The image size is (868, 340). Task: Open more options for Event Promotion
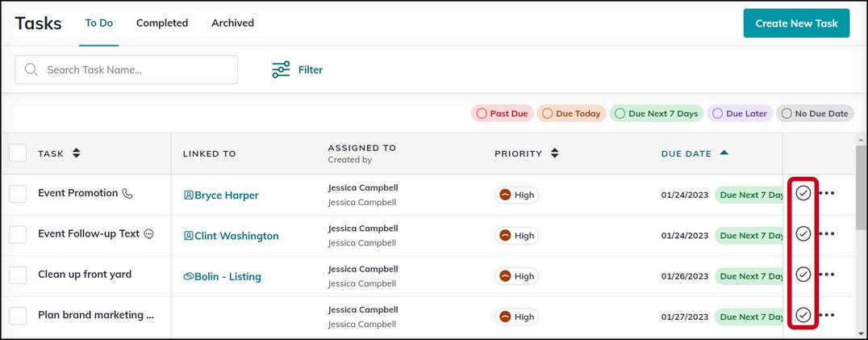827,193
